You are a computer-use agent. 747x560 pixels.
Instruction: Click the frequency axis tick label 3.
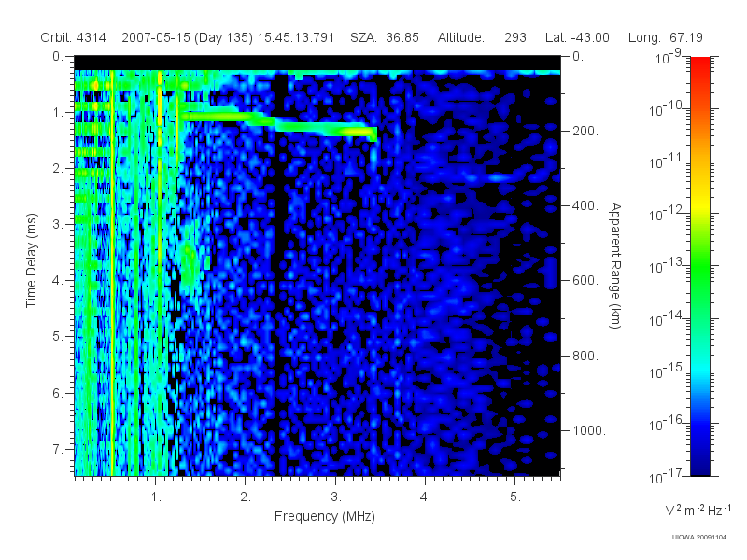pos(336,497)
